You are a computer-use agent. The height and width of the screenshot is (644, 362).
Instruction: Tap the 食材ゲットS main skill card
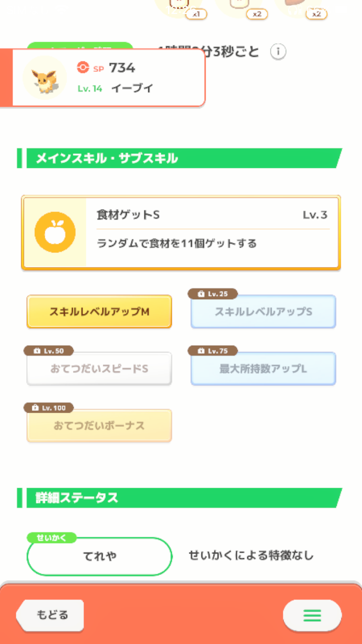click(181, 233)
